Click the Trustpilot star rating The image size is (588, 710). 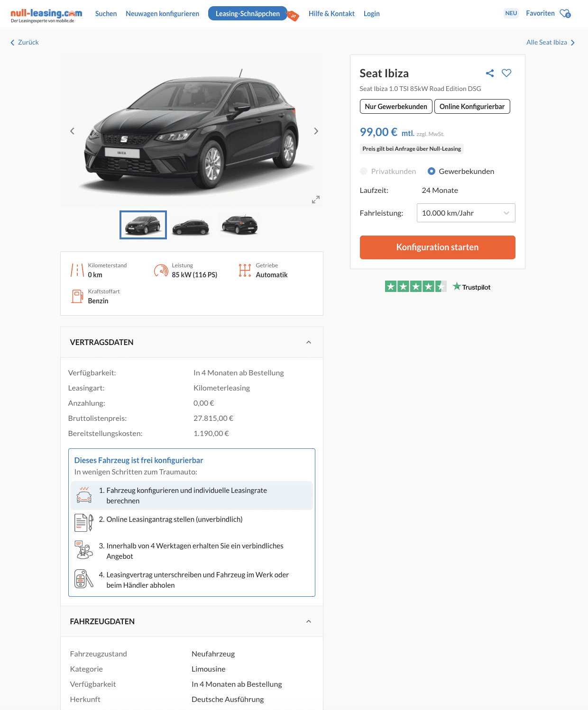click(415, 286)
